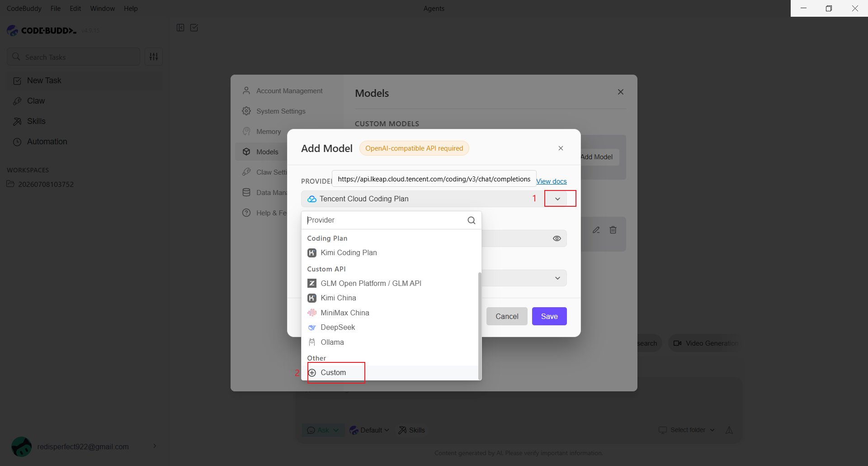The height and width of the screenshot is (466, 868).
Task: Click the provider list scrollbar
Action: point(480,326)
